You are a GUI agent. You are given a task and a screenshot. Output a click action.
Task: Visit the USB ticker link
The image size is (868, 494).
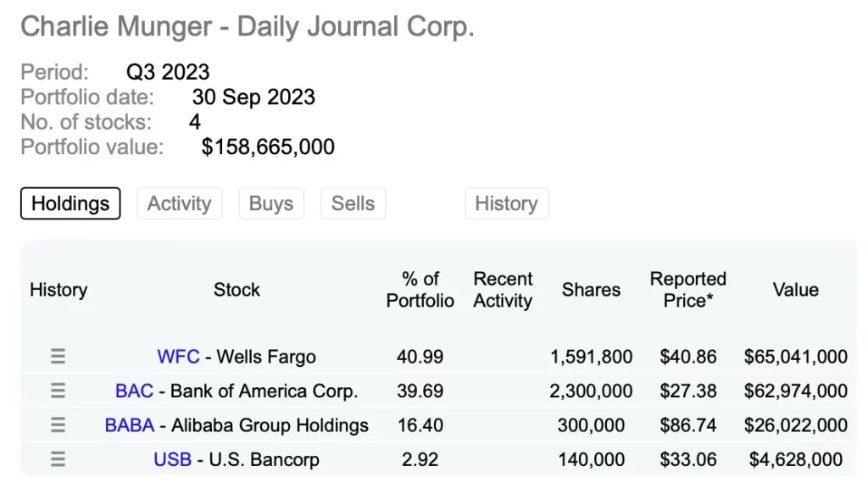(x=172, y=459)
